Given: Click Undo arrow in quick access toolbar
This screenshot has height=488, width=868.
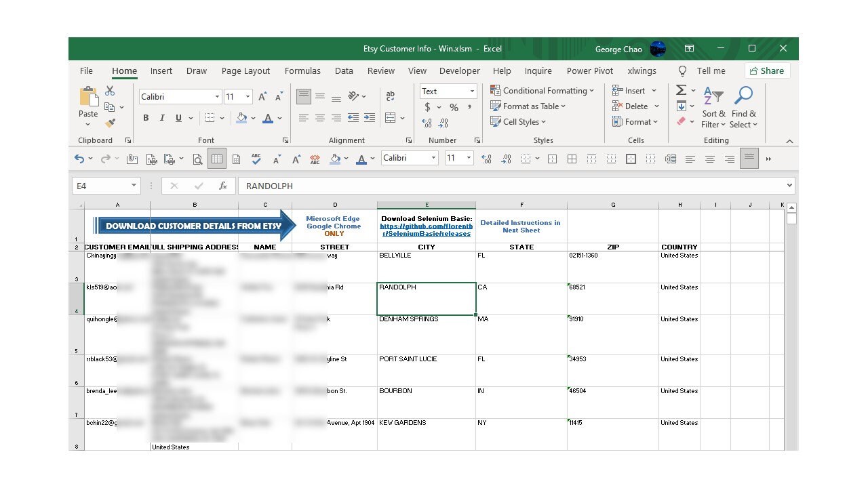Looking at the screenshot, I should click(x=80, y=159).
